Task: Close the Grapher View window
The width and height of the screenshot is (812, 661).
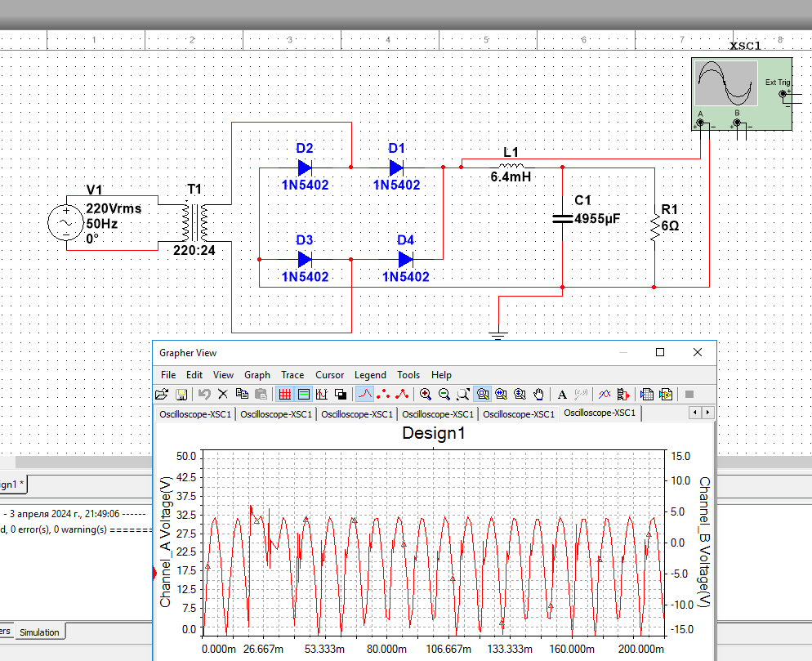Action: pyautogui.click(x=698, y=352)
